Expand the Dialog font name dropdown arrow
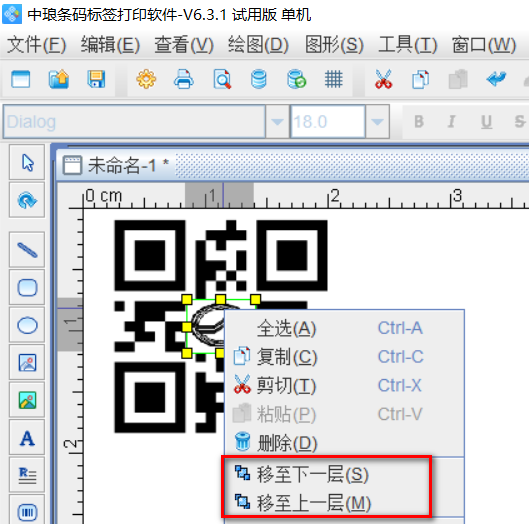 click(x=277, y=121)
